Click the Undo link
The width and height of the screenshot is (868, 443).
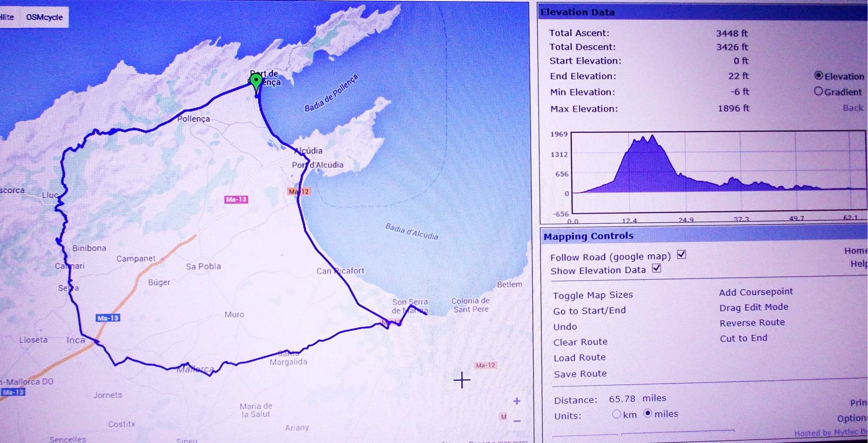click(x=565, y=327)
